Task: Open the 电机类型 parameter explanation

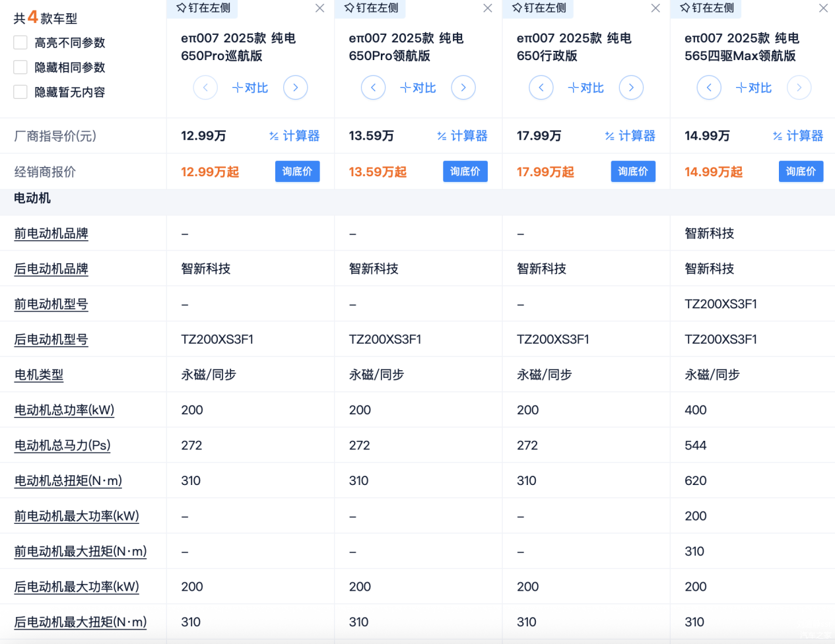Action: 39,375
